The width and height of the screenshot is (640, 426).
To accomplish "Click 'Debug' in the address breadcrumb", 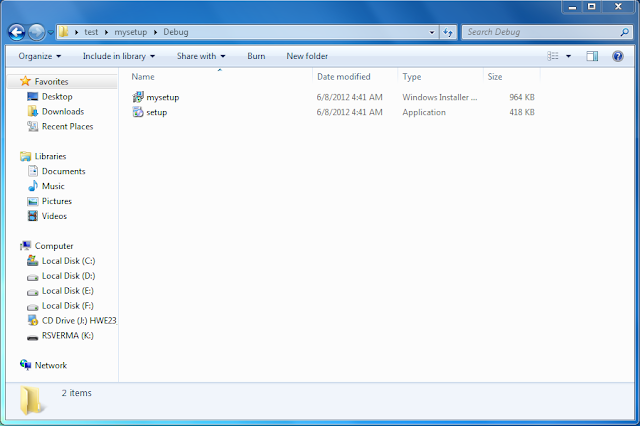I will click(176, 32).
